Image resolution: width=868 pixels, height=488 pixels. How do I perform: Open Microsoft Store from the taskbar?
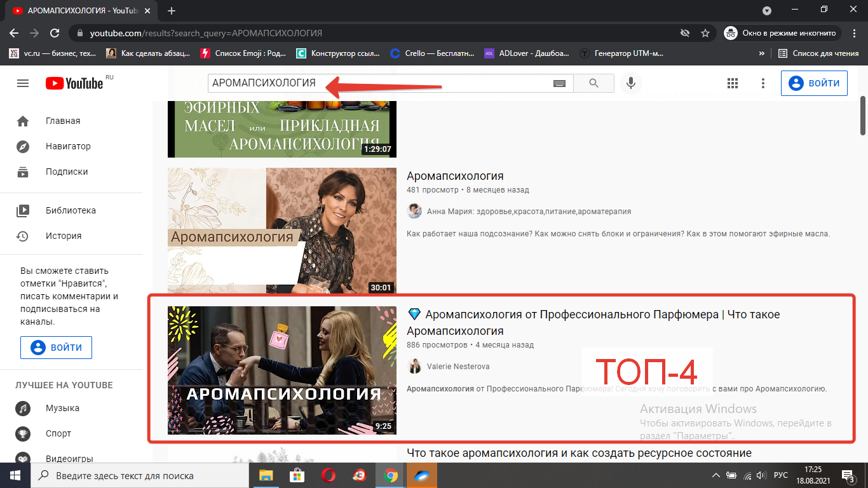pos(296,475)
